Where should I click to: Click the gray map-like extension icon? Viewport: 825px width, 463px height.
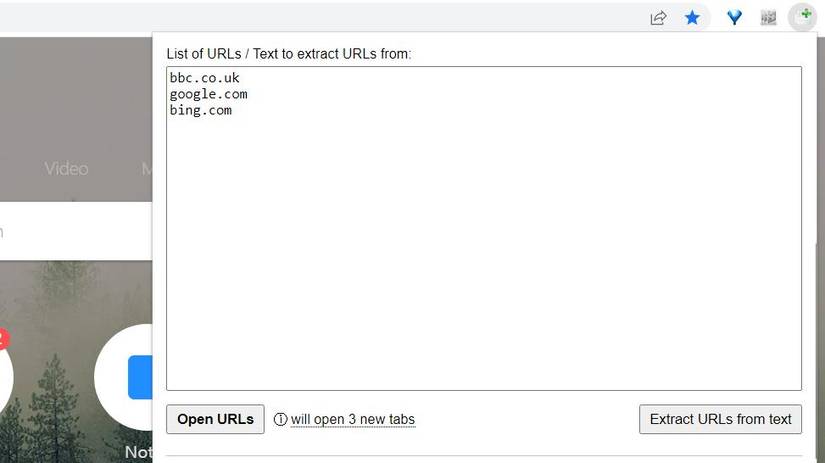[768, 18]
